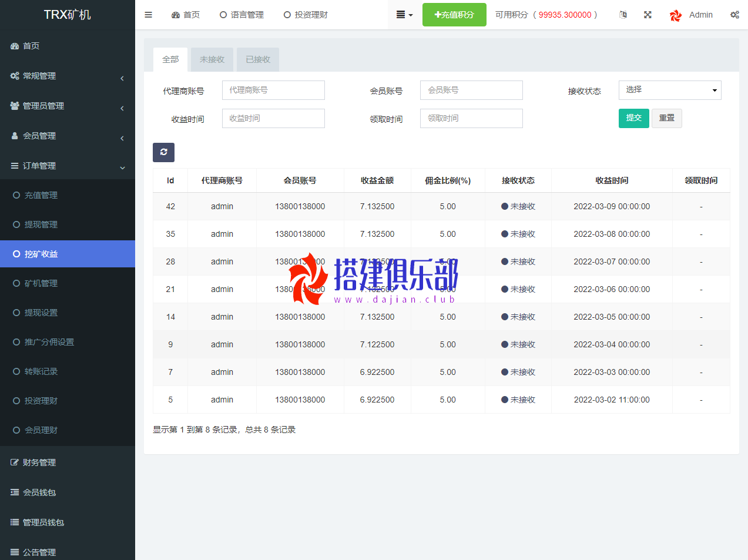Click the date 2022-03-02 11:00:00
This screenshot has width=748, height=560.
612,400
